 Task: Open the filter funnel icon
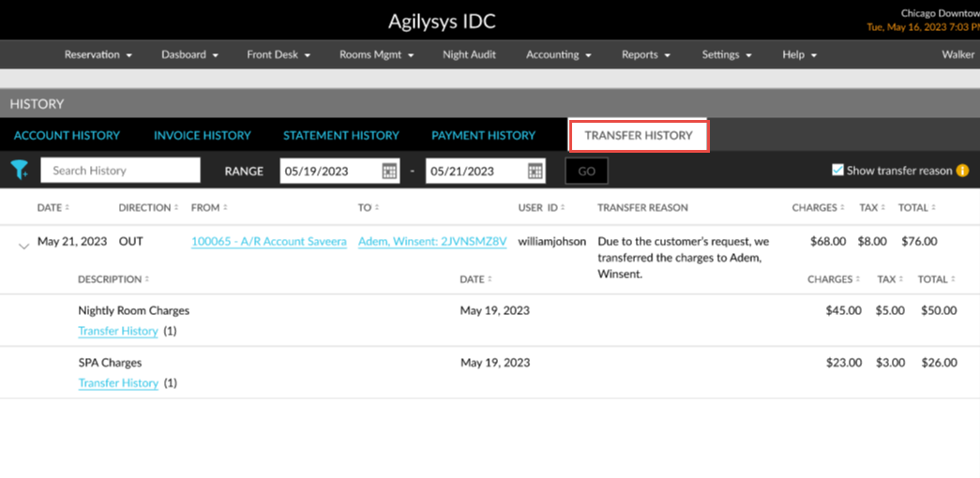(x=20, y=170)
